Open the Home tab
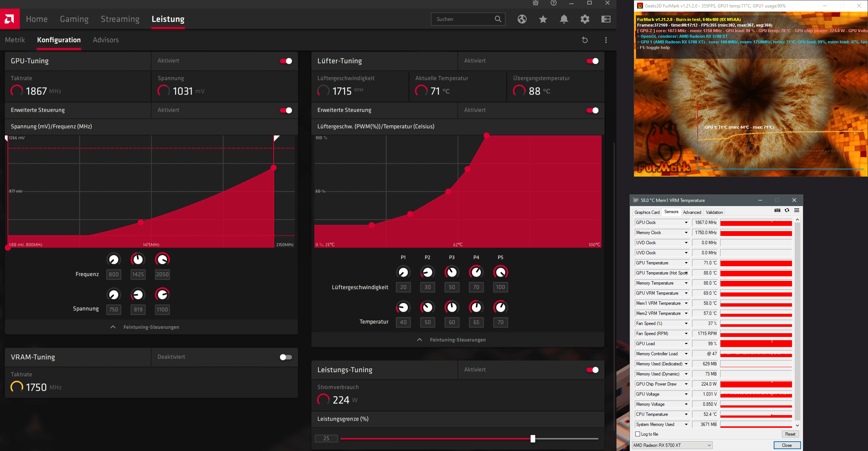Viewport: 868px width, 451px height. pos(37,19)
